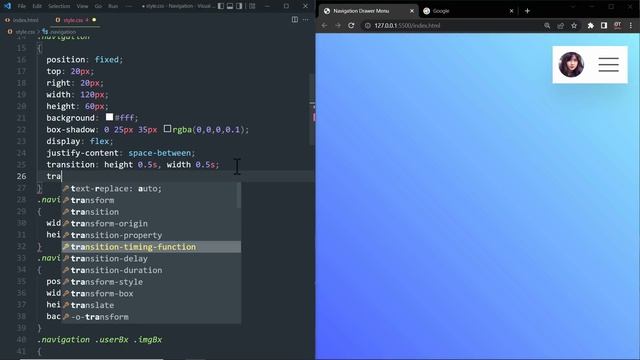640x360 pixels.
Task: Toggle the primary side bar layout icon
Action: [220, 6]
